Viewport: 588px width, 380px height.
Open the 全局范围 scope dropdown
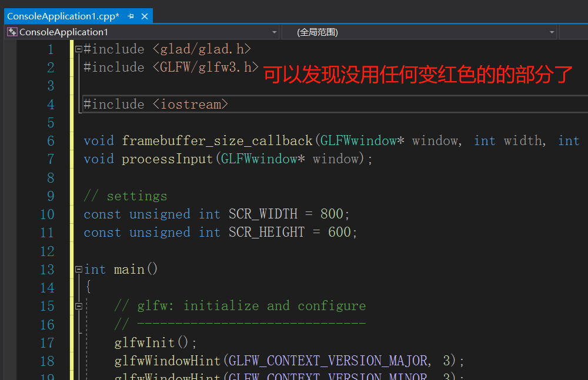pyautogui.click(x=552, y=32)
